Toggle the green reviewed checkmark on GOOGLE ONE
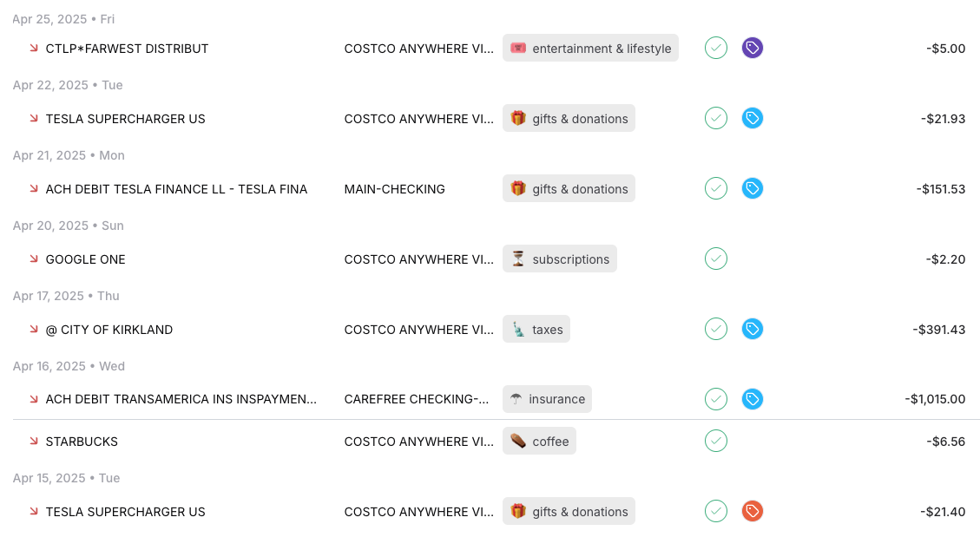The height and width of the screenshot is (537, 980). (x=715, y=259)
